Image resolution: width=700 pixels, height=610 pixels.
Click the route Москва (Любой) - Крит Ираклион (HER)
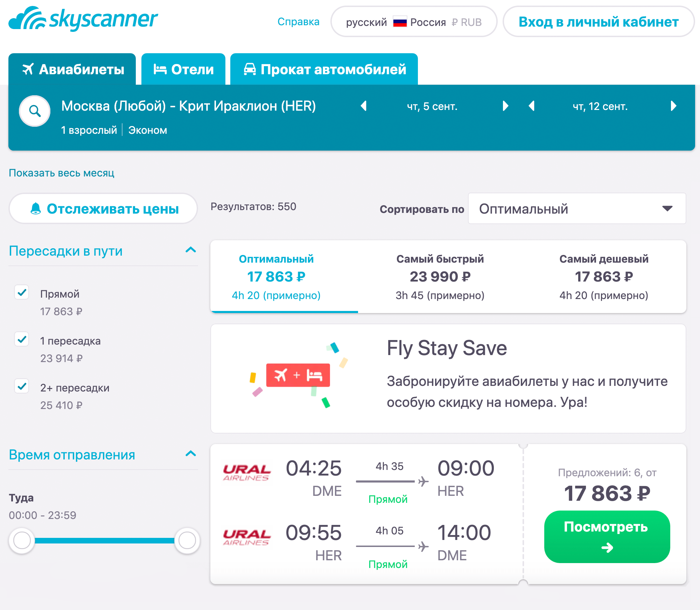coord(189,106)
